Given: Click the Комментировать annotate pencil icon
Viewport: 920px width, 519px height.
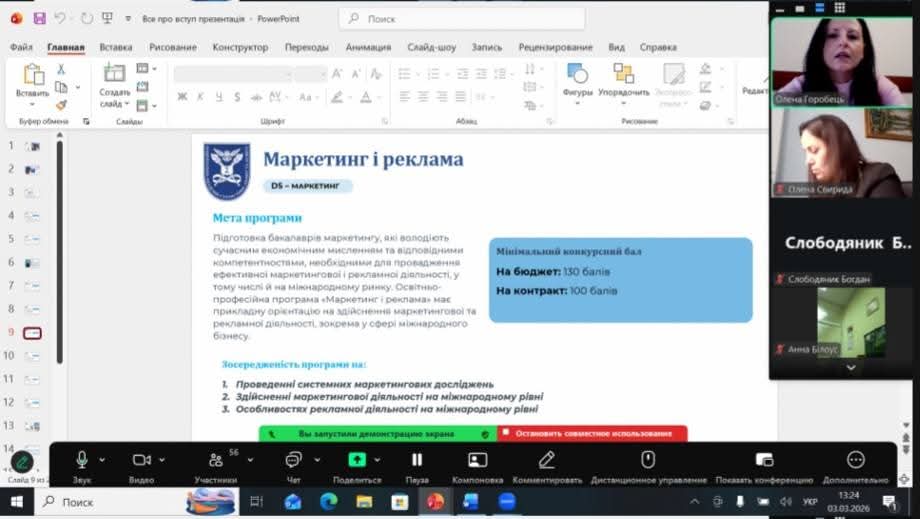Looking at the screenshot, I should pos(547,459).
